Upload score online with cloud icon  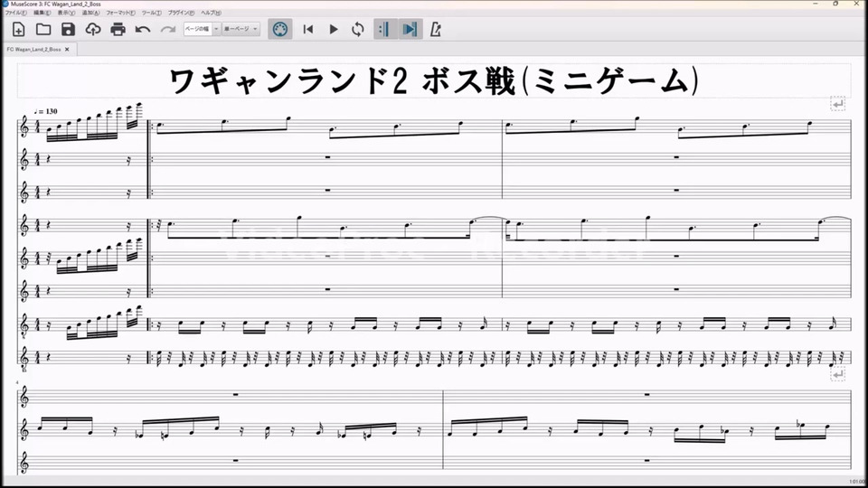click(93, 29)
